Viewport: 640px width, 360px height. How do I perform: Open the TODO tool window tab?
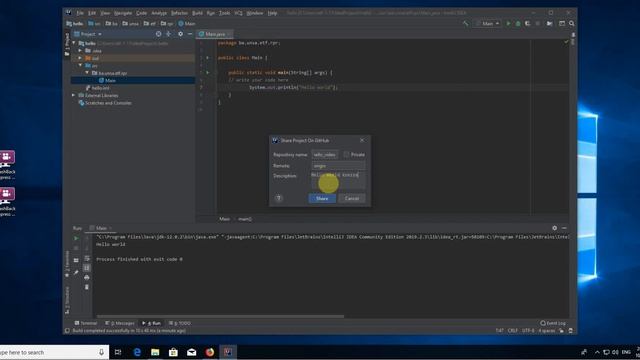(x=180, y=323)
